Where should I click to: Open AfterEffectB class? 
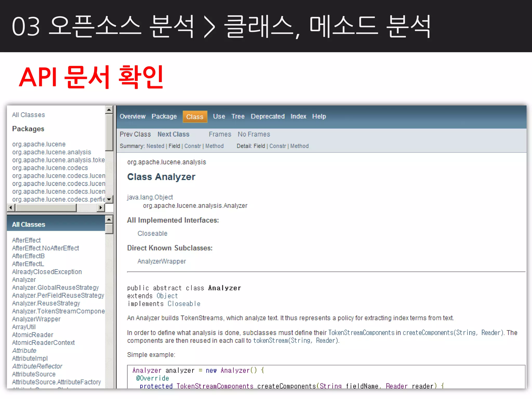pos(28,256)
